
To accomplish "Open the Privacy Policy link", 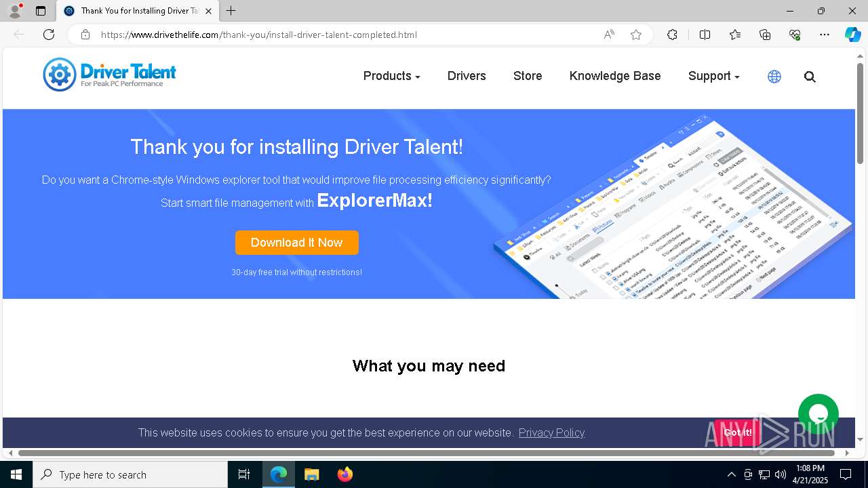I will pyautogui.click(x=551, y=432).
